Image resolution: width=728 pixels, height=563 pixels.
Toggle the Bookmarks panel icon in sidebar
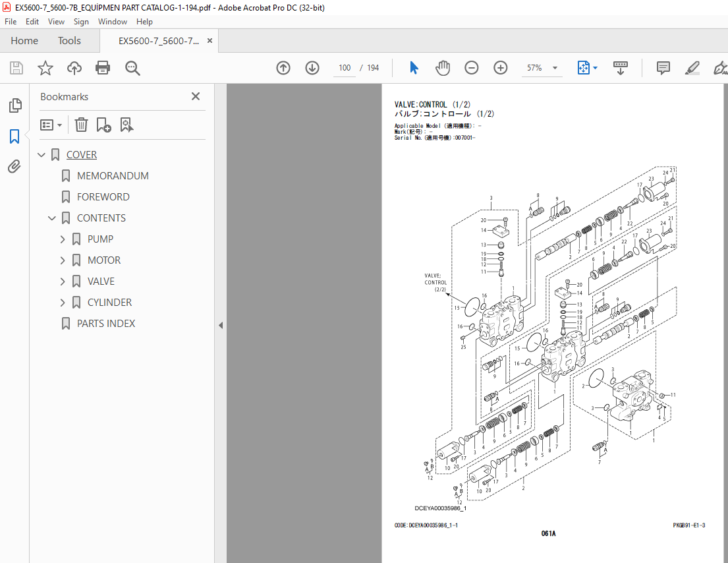click(14, 136)
